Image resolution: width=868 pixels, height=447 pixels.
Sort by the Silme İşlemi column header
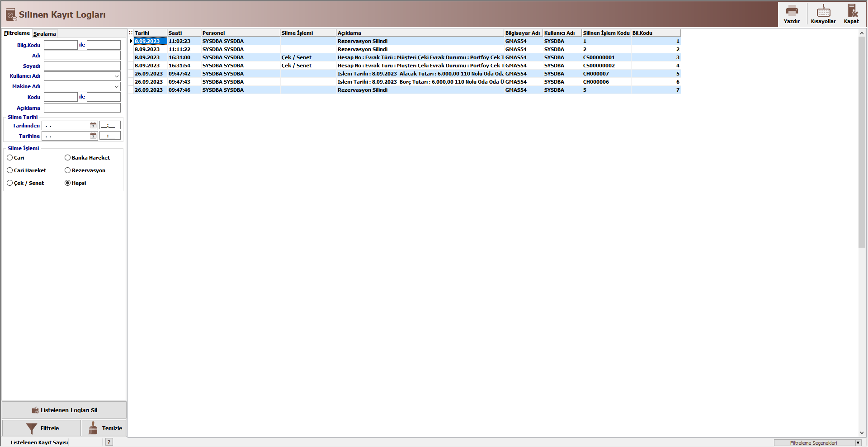pos(308,33)
